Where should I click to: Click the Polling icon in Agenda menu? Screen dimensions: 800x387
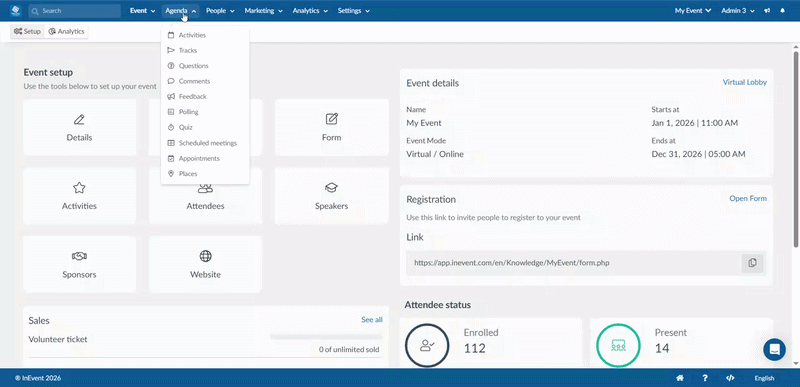point(171,112)
